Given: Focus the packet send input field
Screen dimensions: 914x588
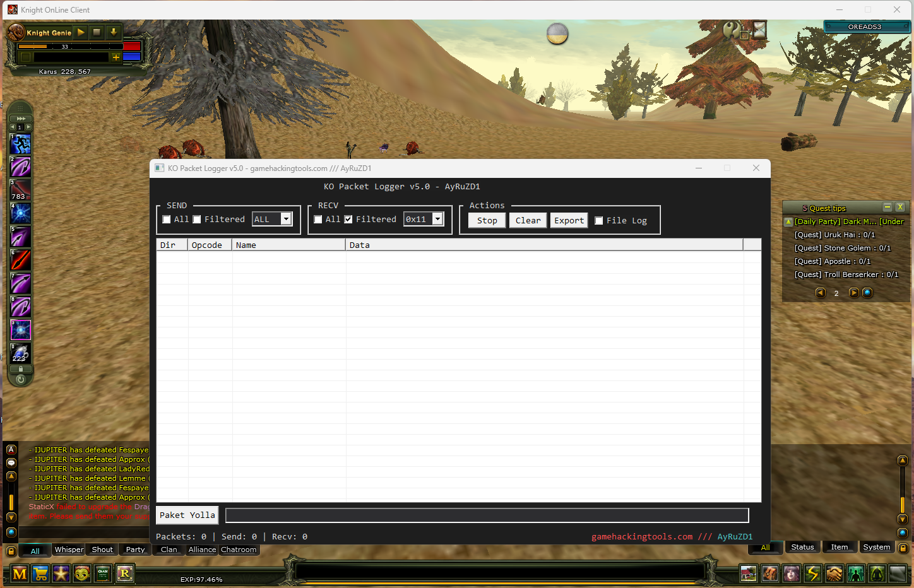Looking at the screenshot, I should tap(487, 515).
